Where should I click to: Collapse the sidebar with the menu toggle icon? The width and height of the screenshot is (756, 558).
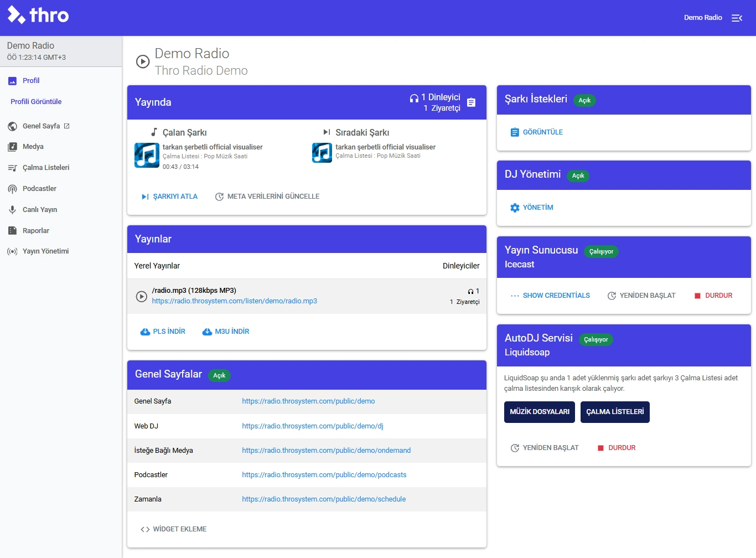(x=737, y=18)
